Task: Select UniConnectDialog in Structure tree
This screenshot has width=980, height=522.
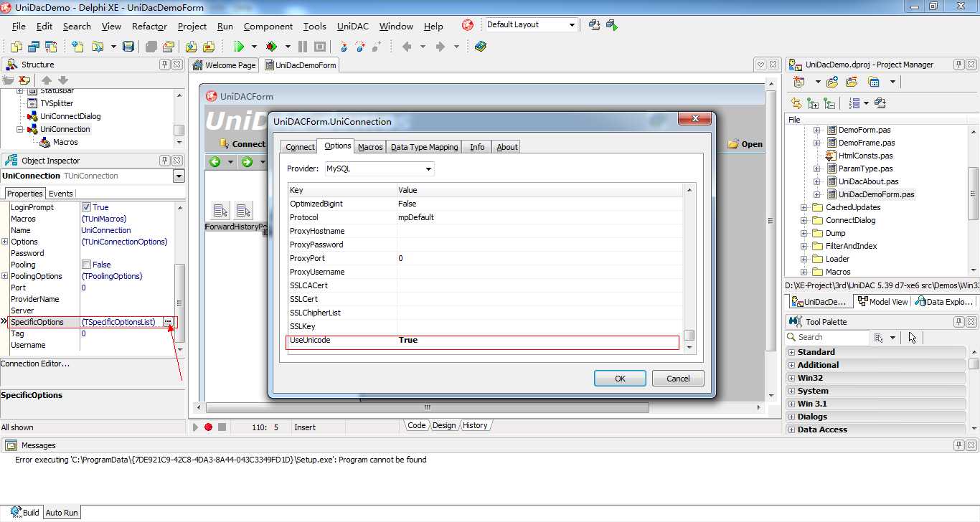Action: (70, 116)
